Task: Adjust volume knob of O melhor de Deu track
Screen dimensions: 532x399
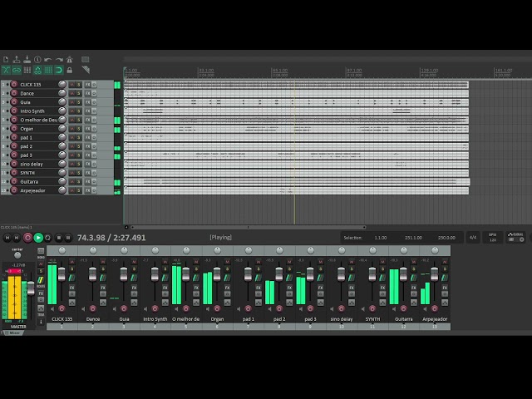Action: (62, 120)
